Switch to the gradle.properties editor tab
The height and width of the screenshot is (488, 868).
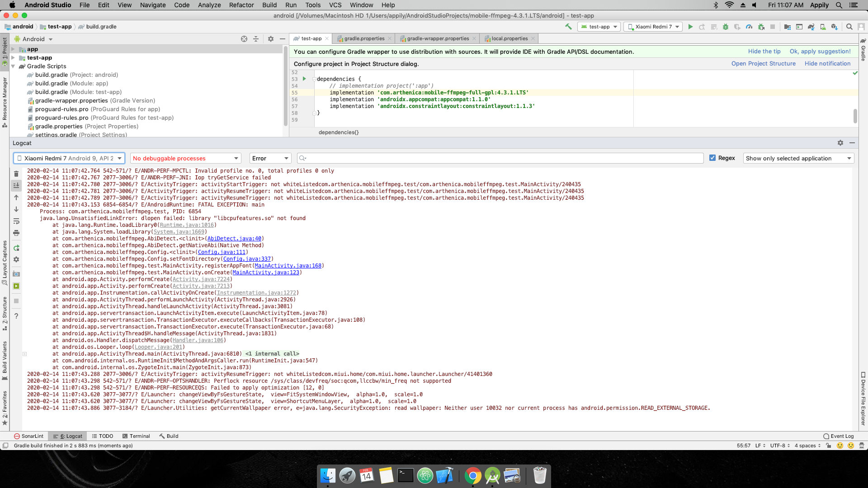[364, 38]
